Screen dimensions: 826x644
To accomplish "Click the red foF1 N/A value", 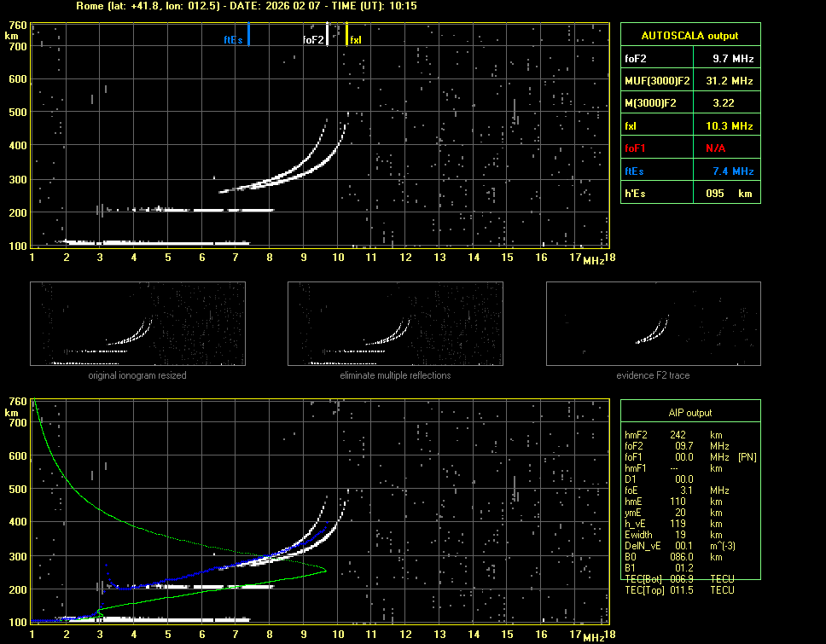I will 715,148.
